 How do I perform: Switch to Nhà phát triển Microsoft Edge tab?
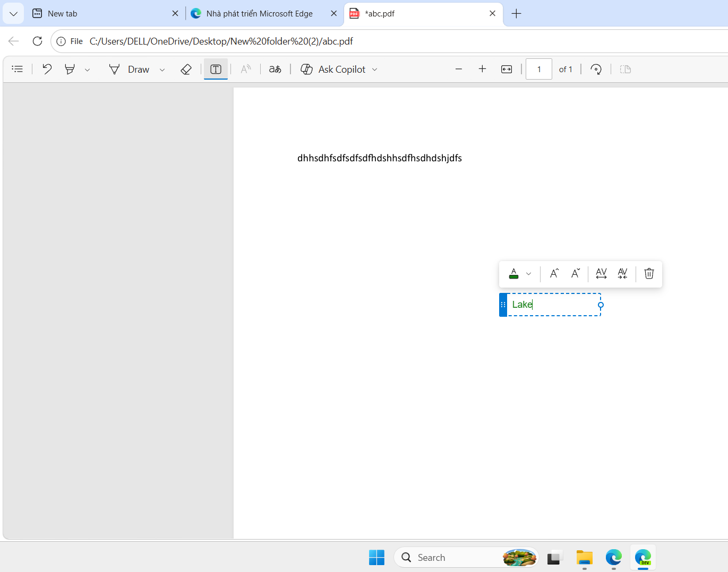click(264, 14)
